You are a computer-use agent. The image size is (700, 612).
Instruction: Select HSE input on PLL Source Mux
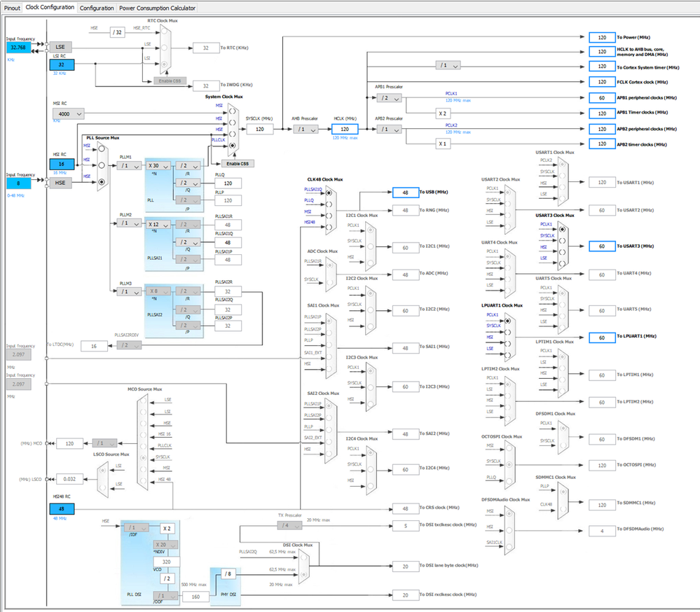[x=102, y=181]
